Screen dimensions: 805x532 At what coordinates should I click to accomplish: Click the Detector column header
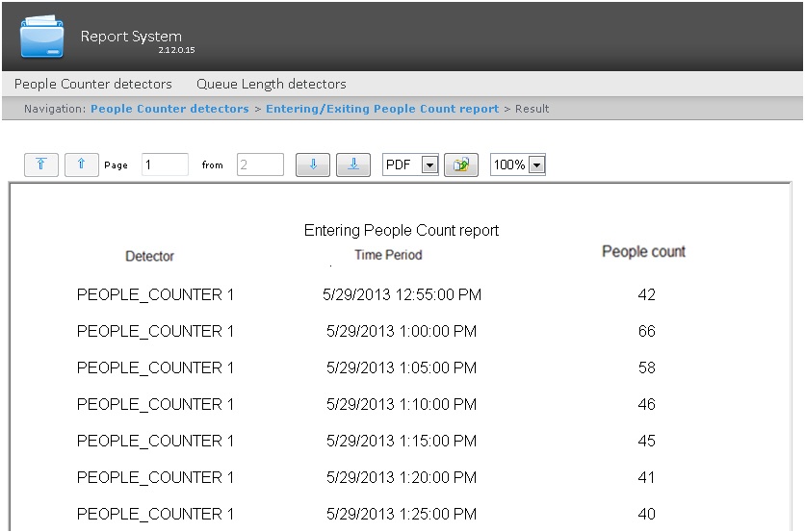(149, 256)
